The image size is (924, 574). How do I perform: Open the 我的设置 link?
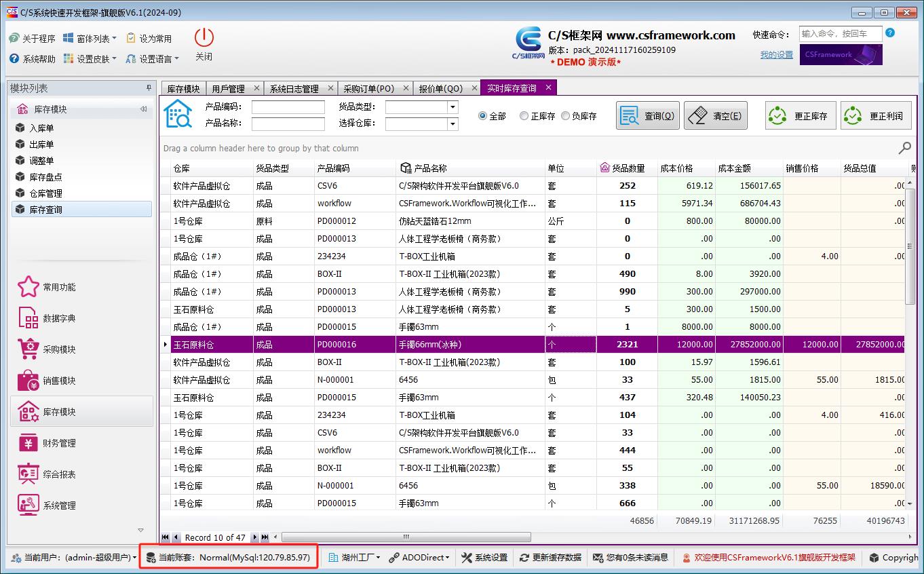click(x=776, y=55)
